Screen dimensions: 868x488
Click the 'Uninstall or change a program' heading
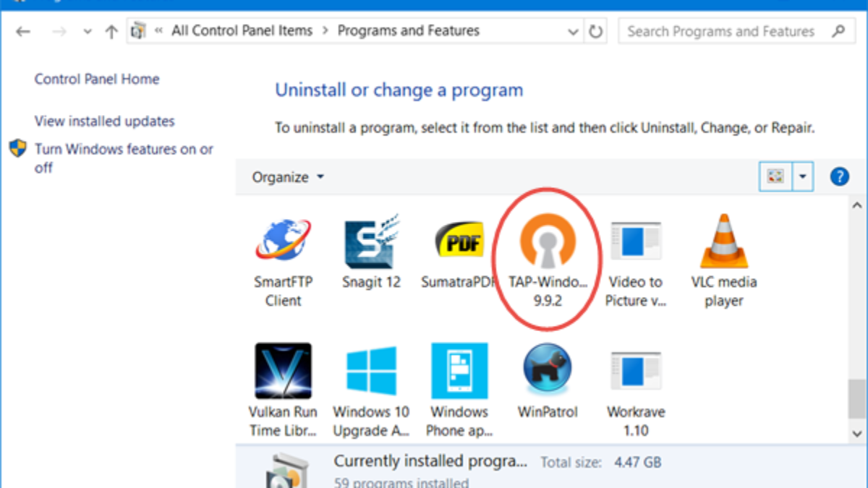tap(399, 90)
